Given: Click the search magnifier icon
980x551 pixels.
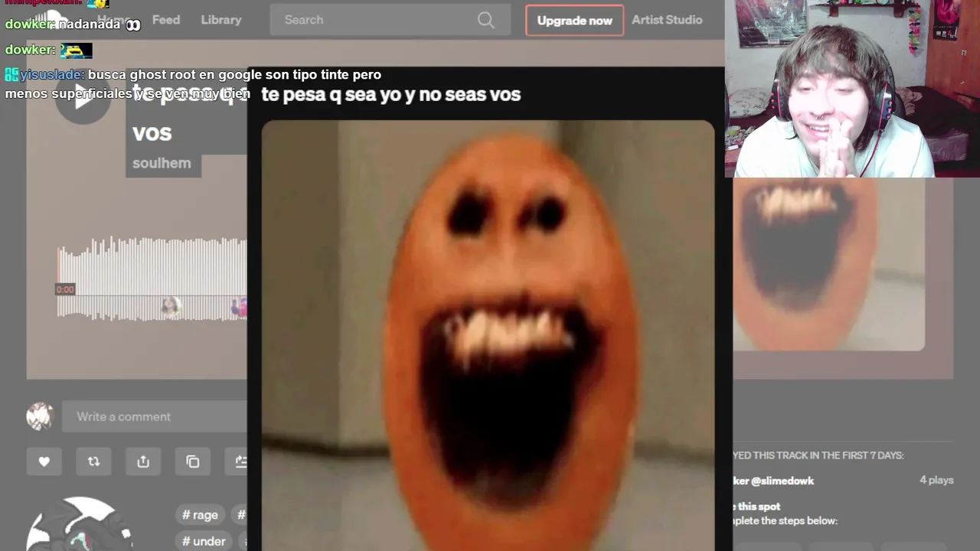Looking at the screenshot, I should (485, 20).
